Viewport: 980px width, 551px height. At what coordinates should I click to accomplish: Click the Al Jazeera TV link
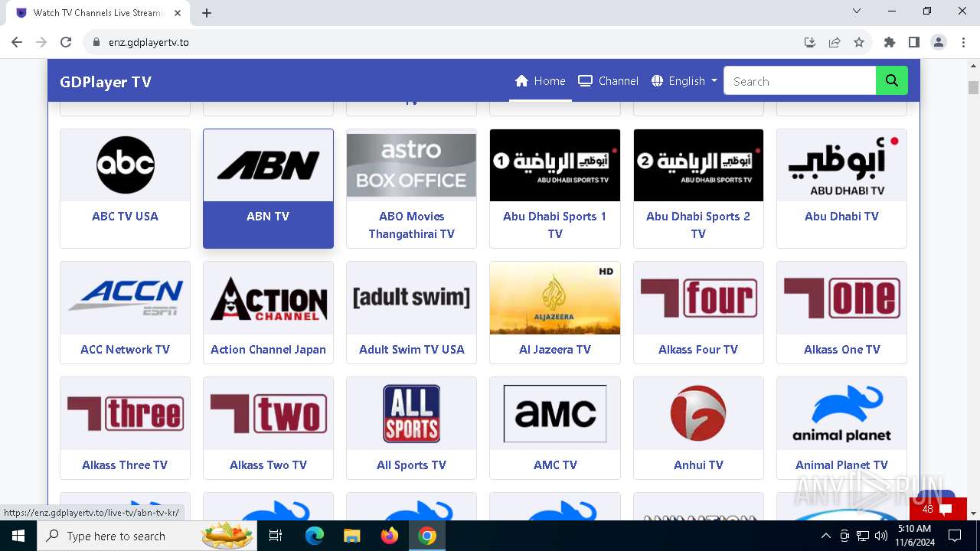click(555, 349)
